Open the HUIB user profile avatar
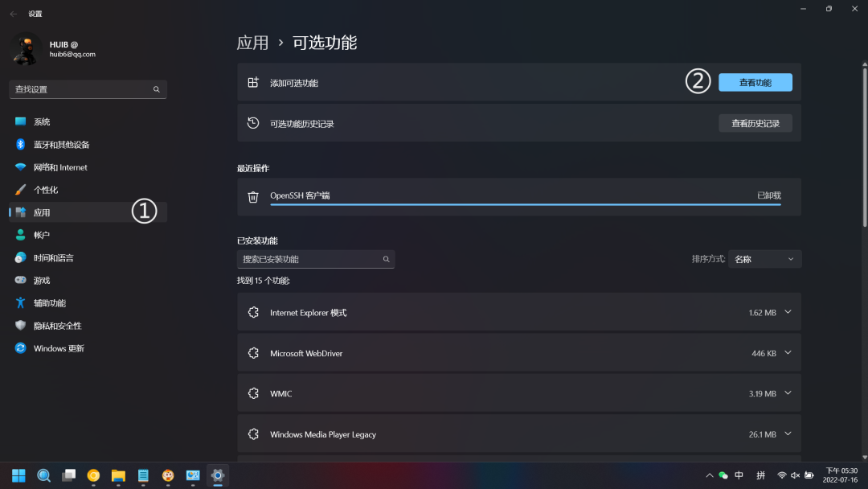The image size is (868, 489). 25,49
